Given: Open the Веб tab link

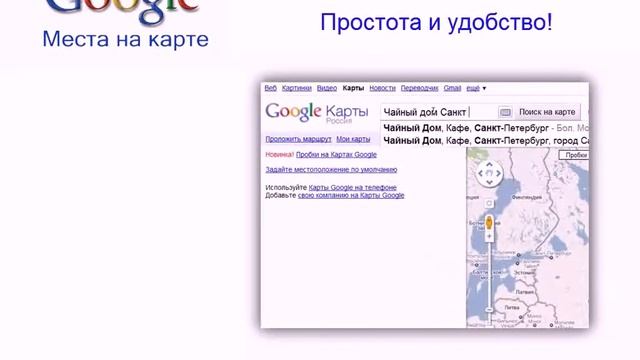Looking at the screenshot, I should point(270,88).
